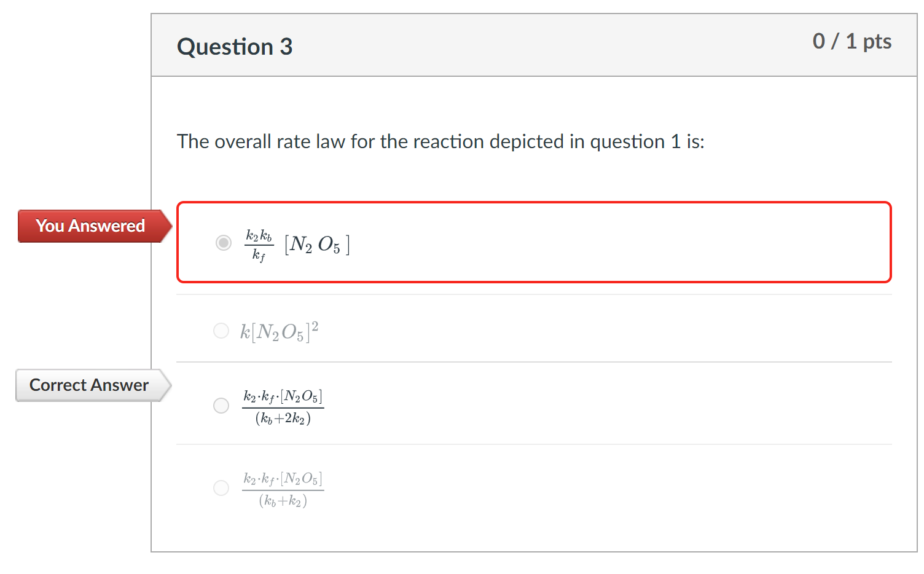This screenshot has width=924, height=574.
Task: Click the 0 / 1 pts score label
Action: pos(853,41)
